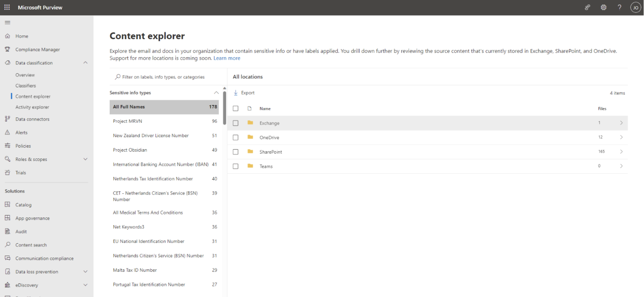The width and height of the screenshot is (644, 297).
Task: Drill into Teams via its right chevron
Action: (x=621, y=166)
